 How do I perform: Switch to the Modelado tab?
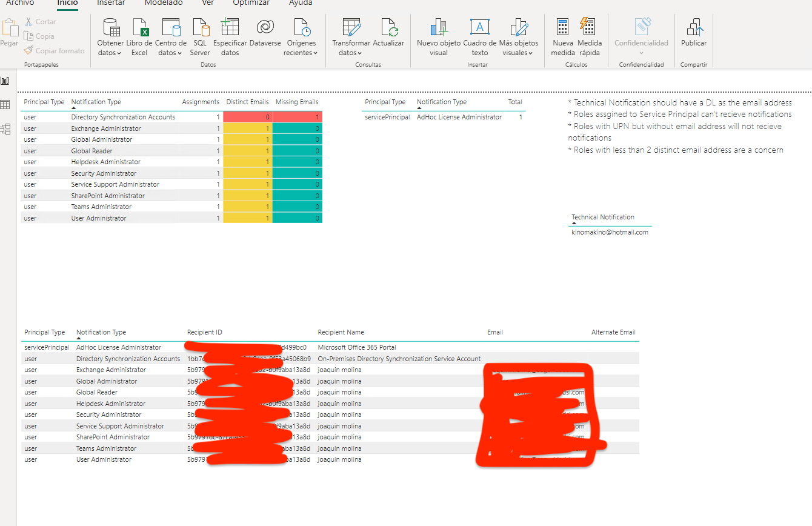coord(163,3)
